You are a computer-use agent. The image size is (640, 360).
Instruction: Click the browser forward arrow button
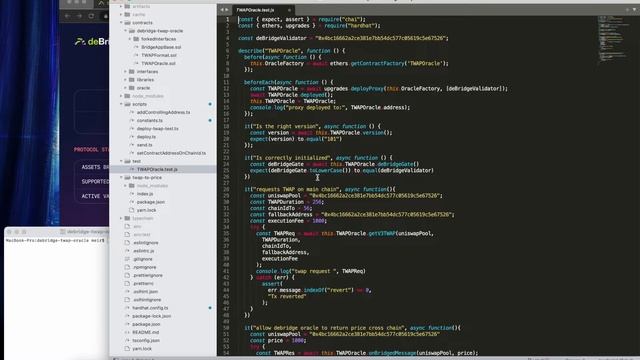click(x=80, y=16)
